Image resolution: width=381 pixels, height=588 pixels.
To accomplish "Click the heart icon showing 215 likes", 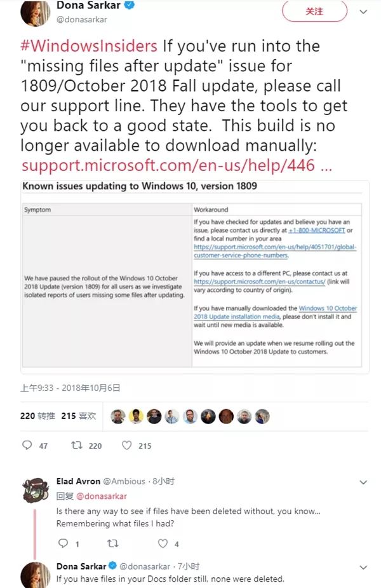I will pos(126,446).
